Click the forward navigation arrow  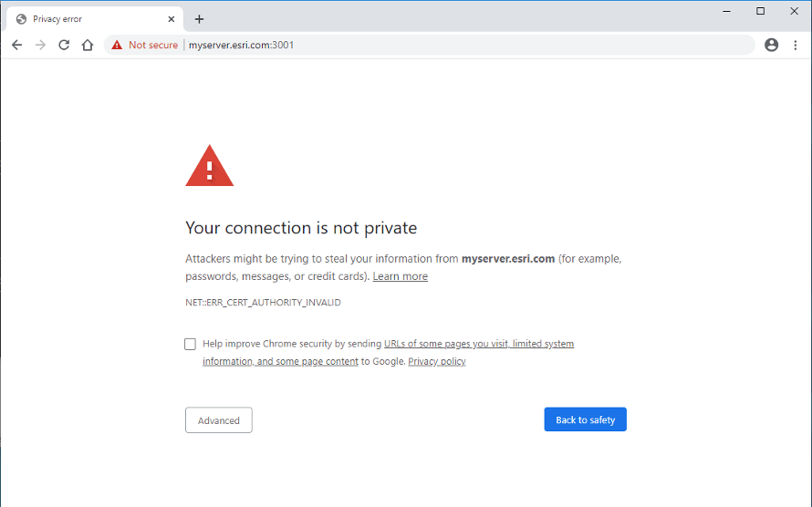(x=40, y=45)
